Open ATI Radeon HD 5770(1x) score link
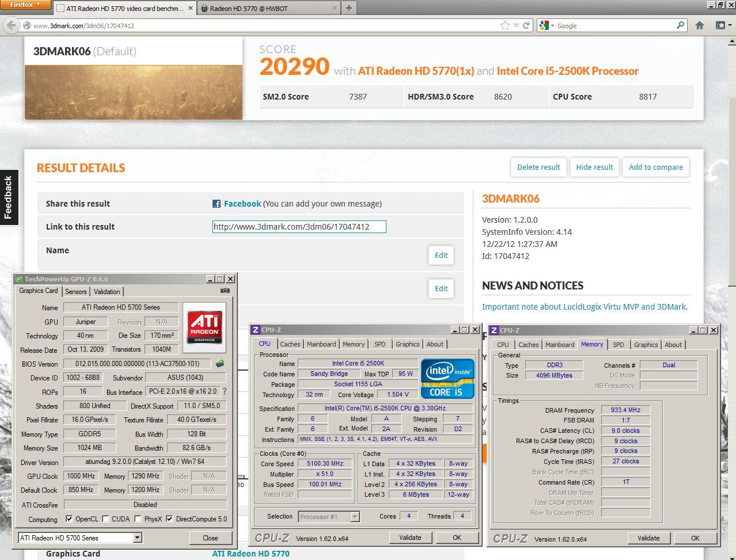Screen dimensions: 736x560 (x=416, y=71)
